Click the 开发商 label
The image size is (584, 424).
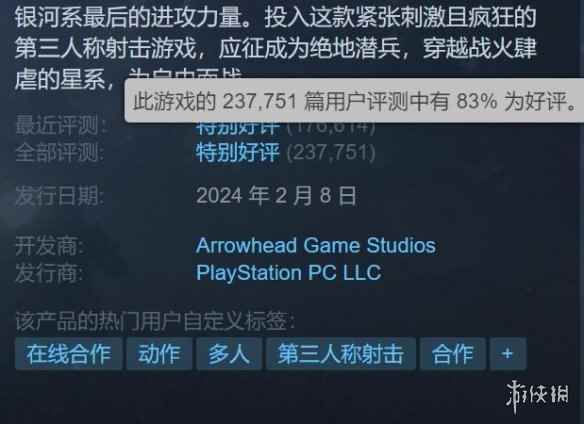click(50, 246)
